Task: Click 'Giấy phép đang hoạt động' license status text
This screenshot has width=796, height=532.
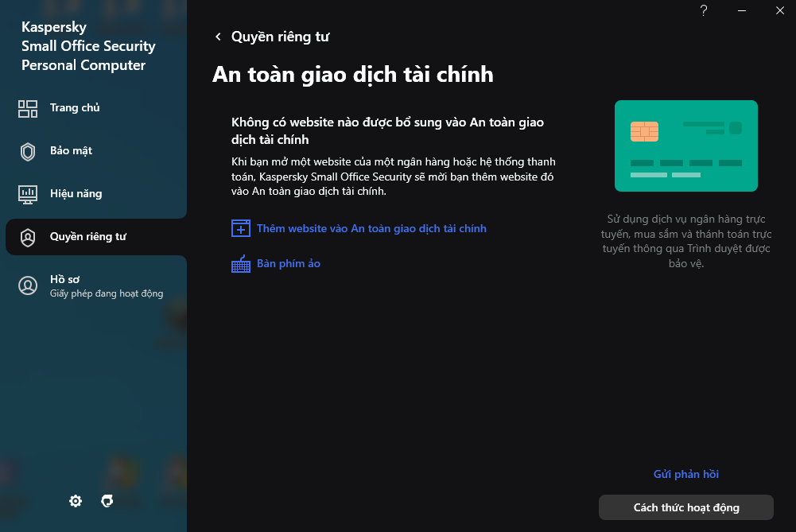Action: (x=107, y=293)
